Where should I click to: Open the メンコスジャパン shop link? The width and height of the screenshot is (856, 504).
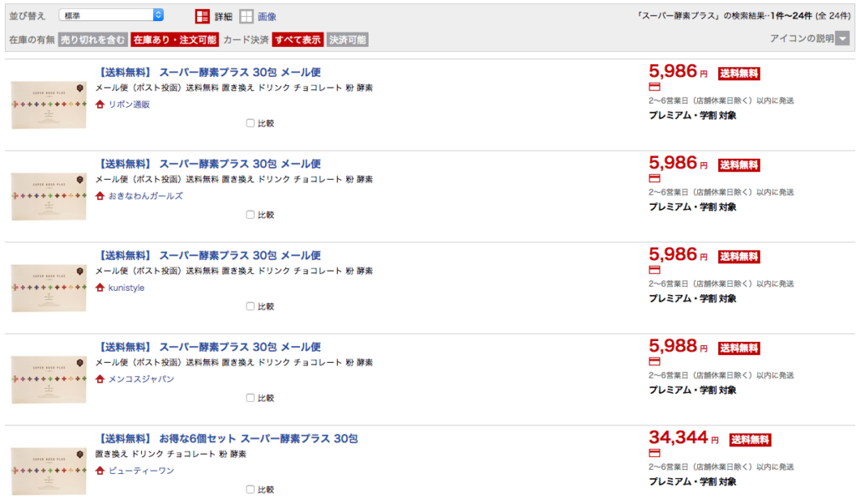tap(141, 379)
